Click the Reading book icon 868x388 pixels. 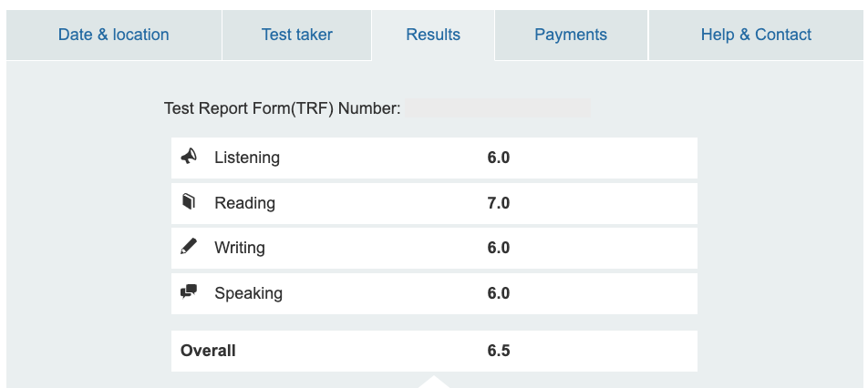click(x=189, y=202)
